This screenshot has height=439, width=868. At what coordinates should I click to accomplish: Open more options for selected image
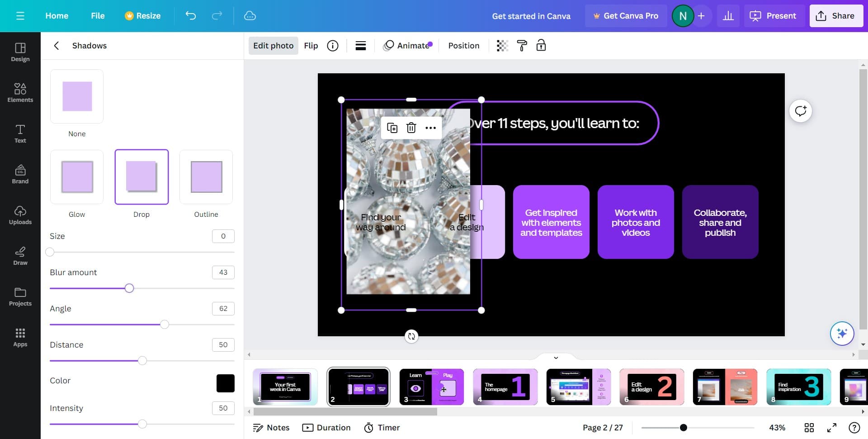pos(430,128)
